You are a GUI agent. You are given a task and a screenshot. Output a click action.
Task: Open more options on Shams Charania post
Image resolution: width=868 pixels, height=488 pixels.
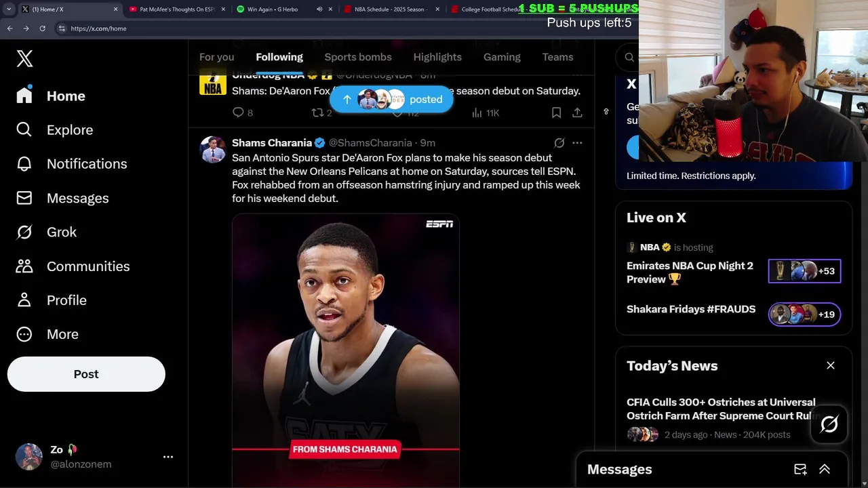point(577,143)
